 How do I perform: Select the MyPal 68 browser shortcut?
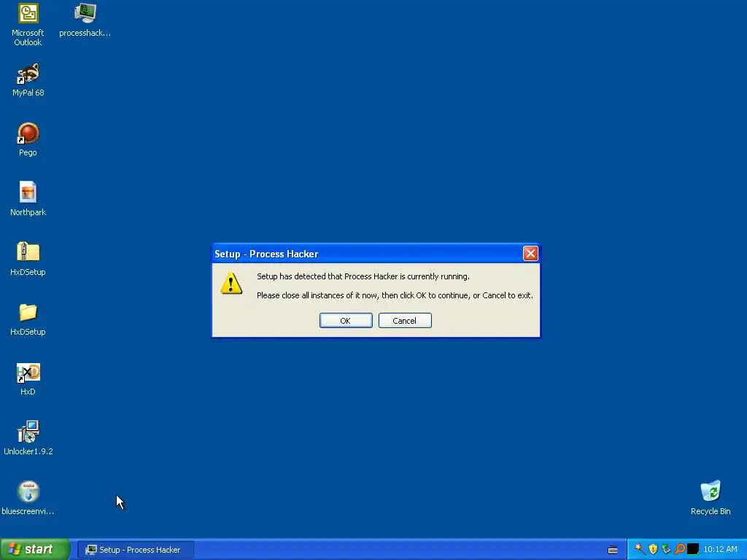point(28,80)
